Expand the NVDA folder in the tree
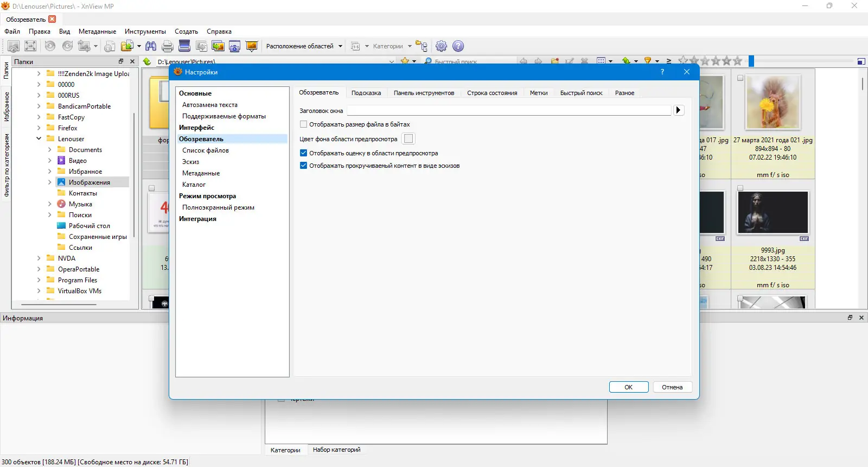 pyautogui.click(x=39, y=258)
